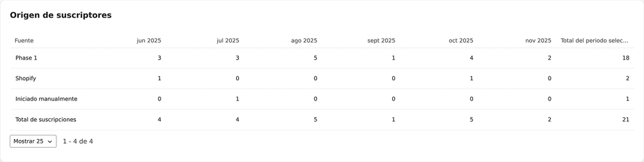Sort by the jun 2025 column header

(149, 40)
